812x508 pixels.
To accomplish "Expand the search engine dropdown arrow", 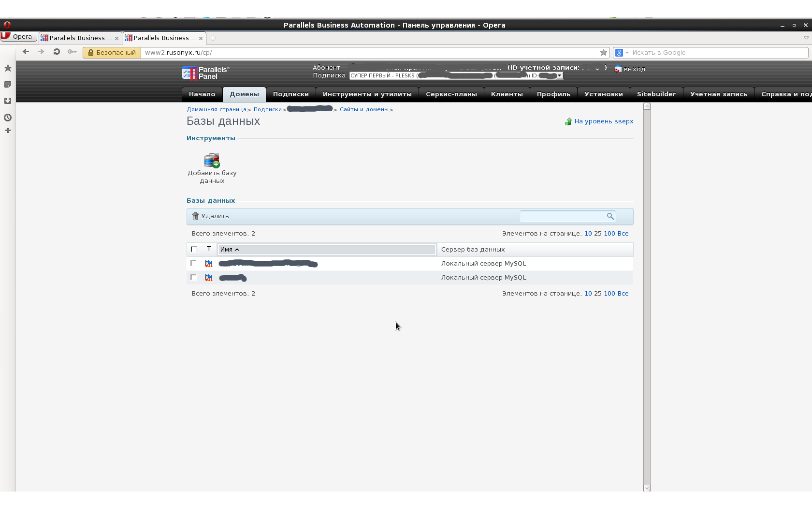I will click(x=627, y=53).
